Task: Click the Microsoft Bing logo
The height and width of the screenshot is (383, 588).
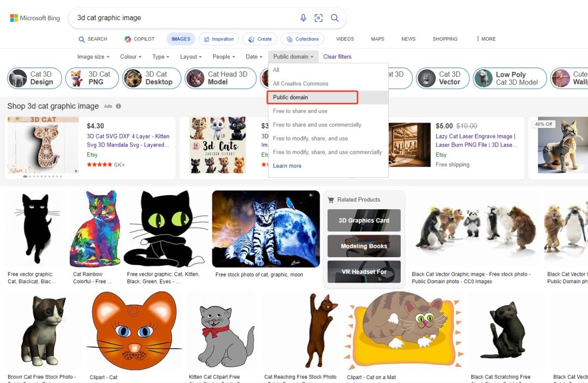Action: click(x=35, y=18)
